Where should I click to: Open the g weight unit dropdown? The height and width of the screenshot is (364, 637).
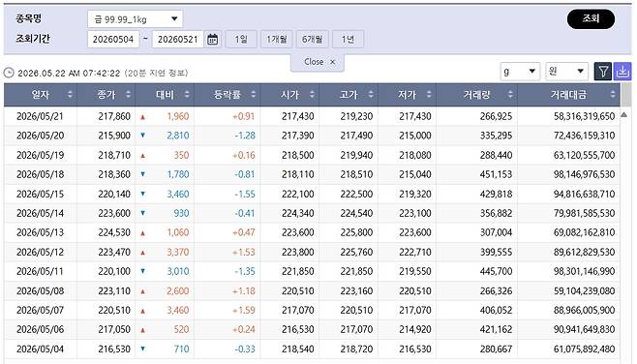(520, 72)
